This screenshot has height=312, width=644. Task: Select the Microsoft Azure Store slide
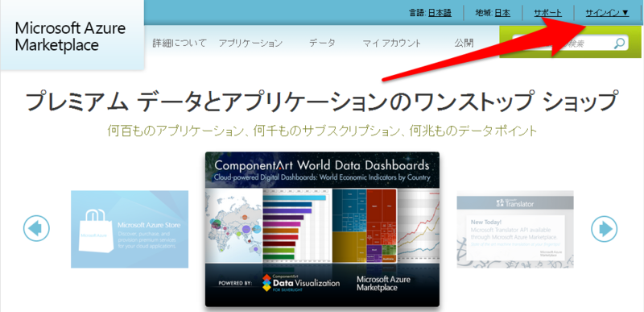tap(130, 229)
